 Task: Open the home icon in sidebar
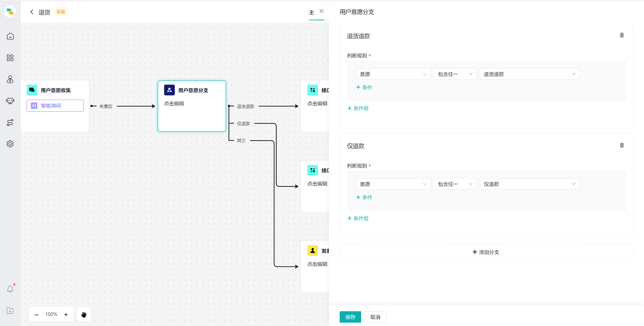10,36
